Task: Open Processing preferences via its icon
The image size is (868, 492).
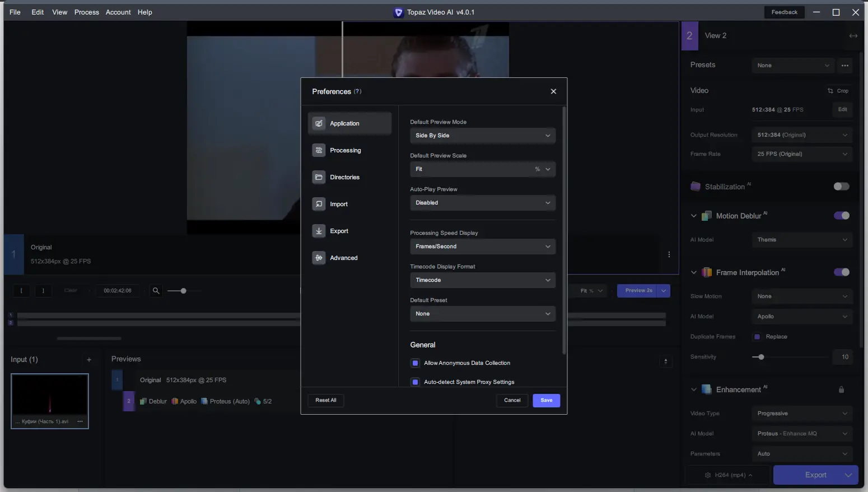Action: point(319,150)
